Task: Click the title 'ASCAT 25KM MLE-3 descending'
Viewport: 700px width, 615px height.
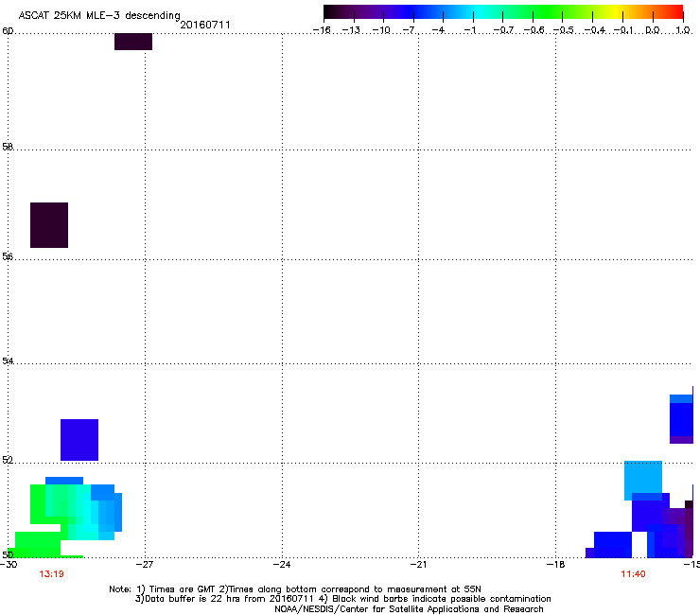Action: coord(99,15)
